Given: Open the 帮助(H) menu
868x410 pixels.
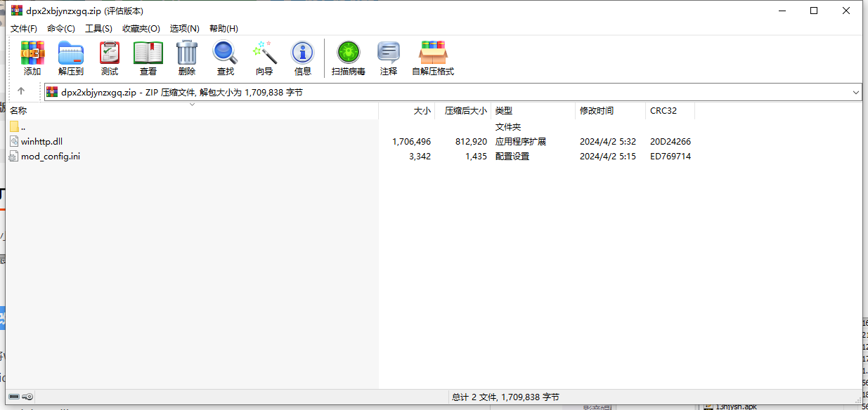Looking at the screenshot, I should pos(224,29).
